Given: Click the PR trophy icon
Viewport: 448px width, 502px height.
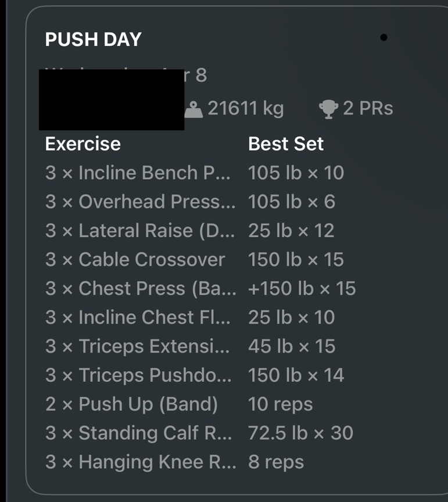Looking at the screenshot, I should [329, 109].
